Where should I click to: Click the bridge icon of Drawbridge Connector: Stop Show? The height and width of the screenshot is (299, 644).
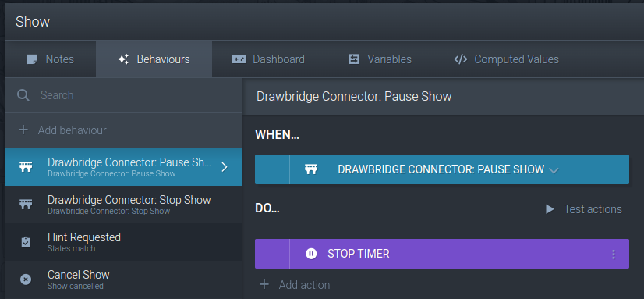click(26, 205)
